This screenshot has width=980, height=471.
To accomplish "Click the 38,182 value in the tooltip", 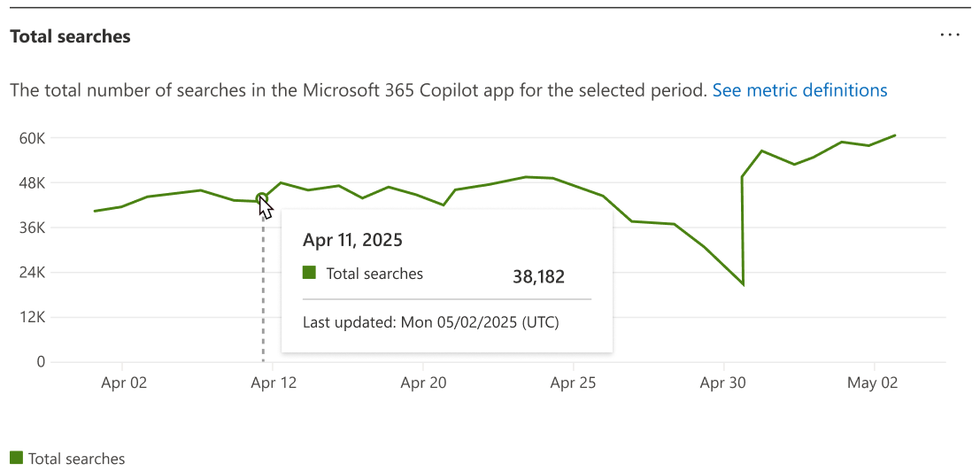I will click(x=538, y=276).
